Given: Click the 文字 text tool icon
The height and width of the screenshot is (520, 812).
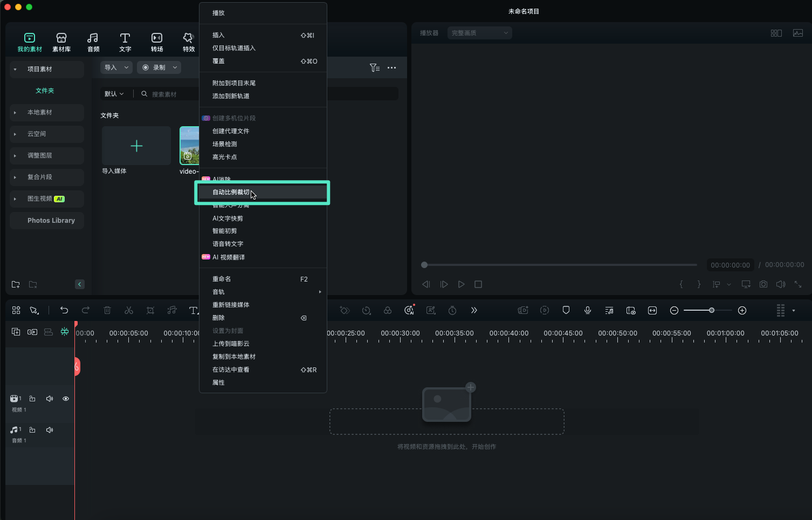Looking at the screenshot, I should pyautogui.click(x=125, y=42).
